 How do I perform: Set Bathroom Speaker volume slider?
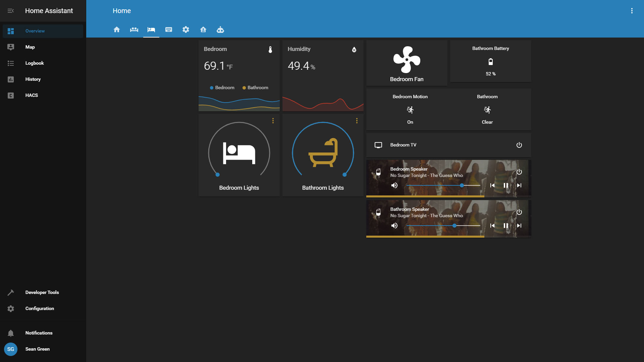coord(443,226)
